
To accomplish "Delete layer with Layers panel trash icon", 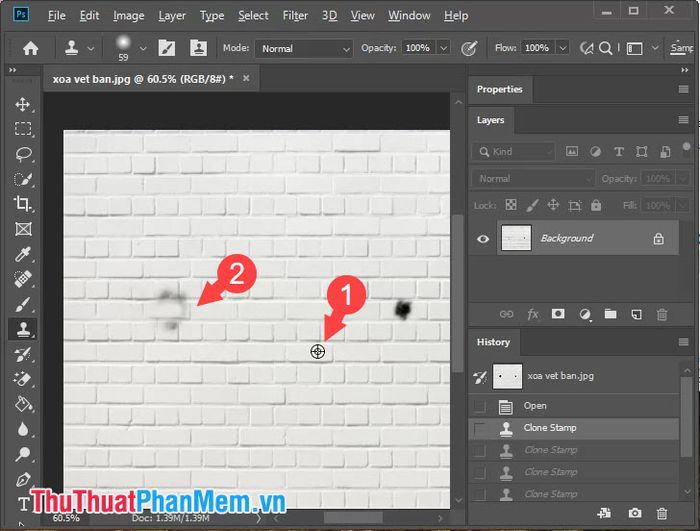I will pos(662,314).
